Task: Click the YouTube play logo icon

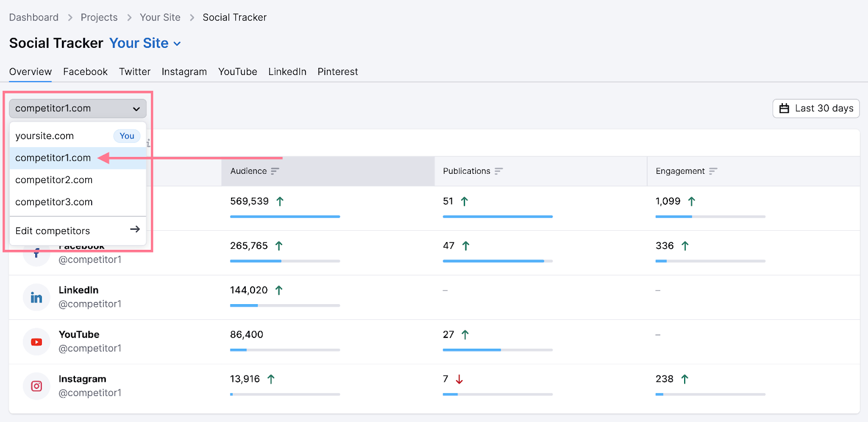Action: point(36,342)
